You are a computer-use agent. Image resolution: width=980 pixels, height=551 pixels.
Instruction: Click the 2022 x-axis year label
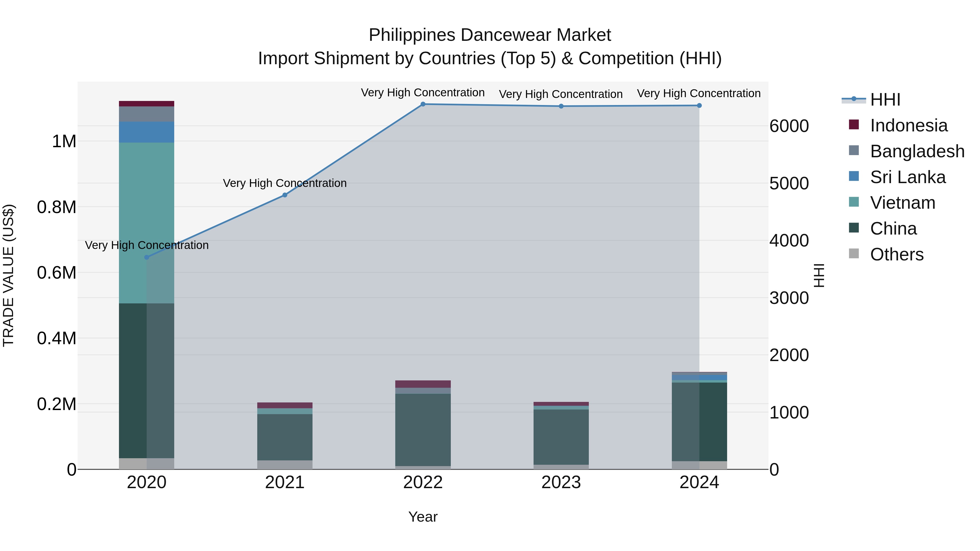423,482
